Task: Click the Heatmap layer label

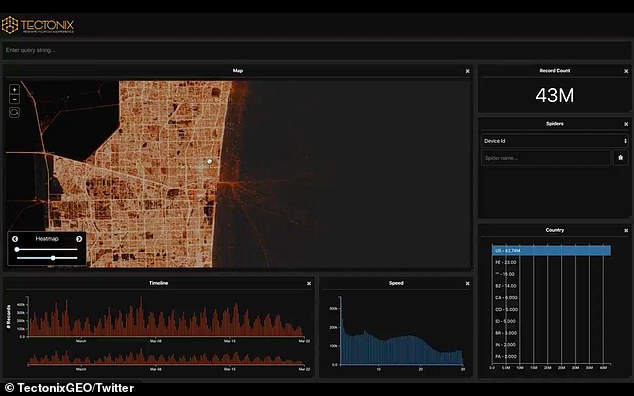Action: [x=47, y=239]
